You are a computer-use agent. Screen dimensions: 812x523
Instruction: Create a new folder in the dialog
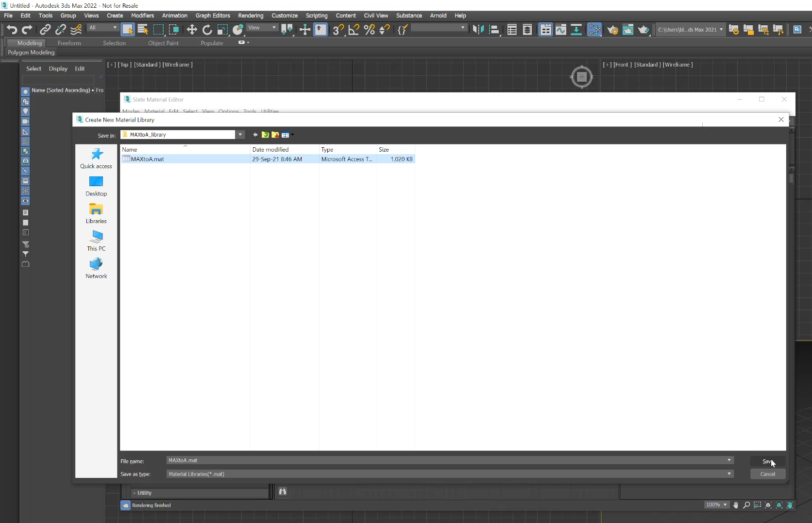275,135
